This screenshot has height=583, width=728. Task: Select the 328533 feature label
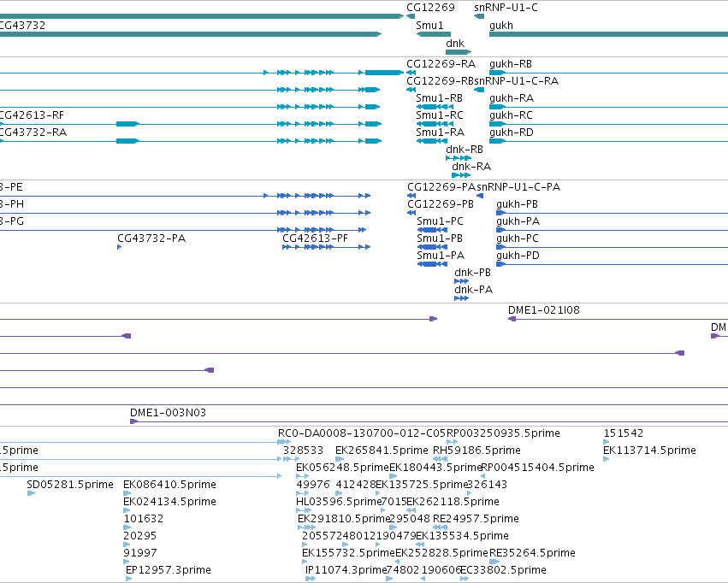(x=303, y=450)
